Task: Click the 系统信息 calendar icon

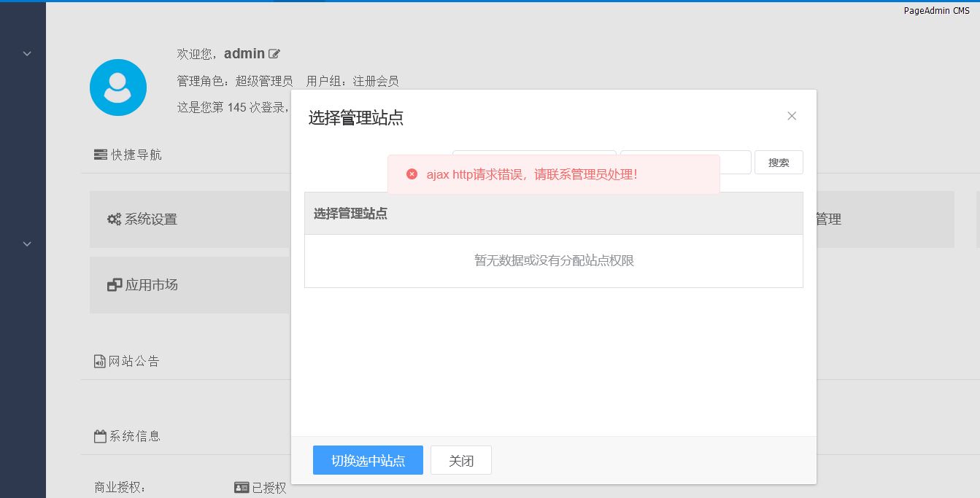Action: 100,437
